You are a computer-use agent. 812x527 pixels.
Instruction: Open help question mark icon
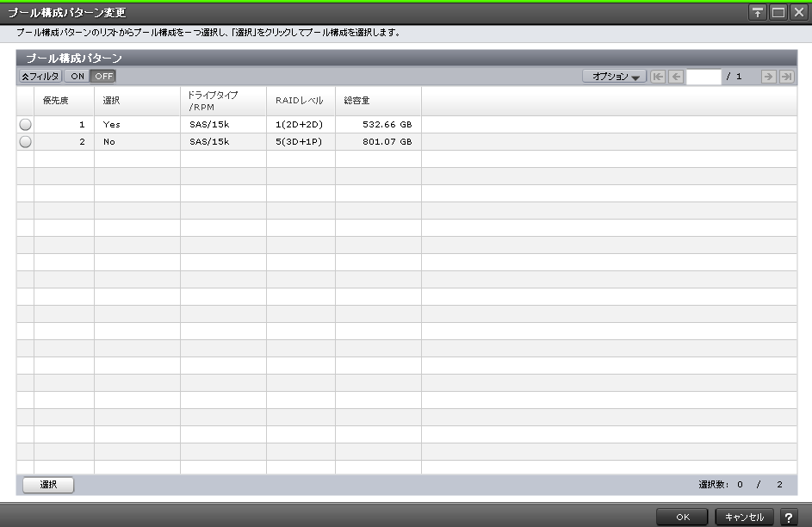[x=789, y=518]
